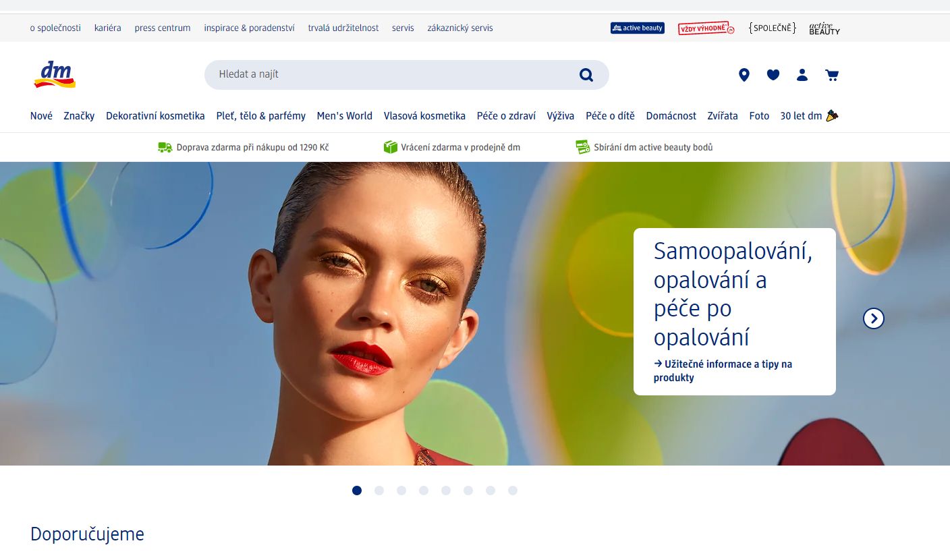Click the active beauty badge logo
This screenshot has height=560, width=950.
coord(638,28)
